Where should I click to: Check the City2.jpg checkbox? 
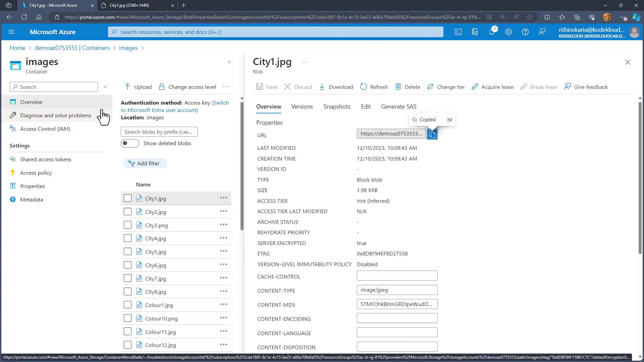pyautogui.click(x=127, y=212)
